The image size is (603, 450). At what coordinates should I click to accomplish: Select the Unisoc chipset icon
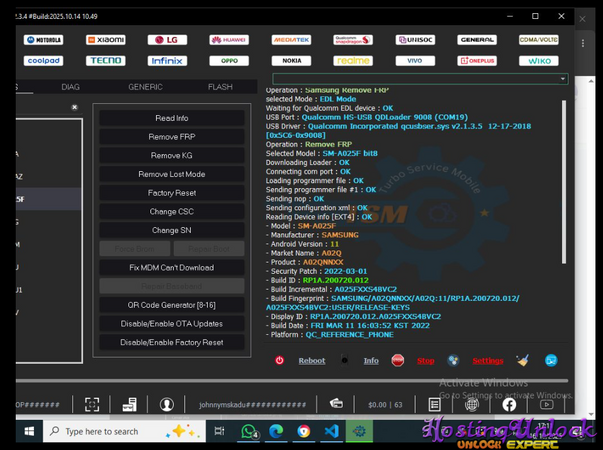[x=415, y=40]
